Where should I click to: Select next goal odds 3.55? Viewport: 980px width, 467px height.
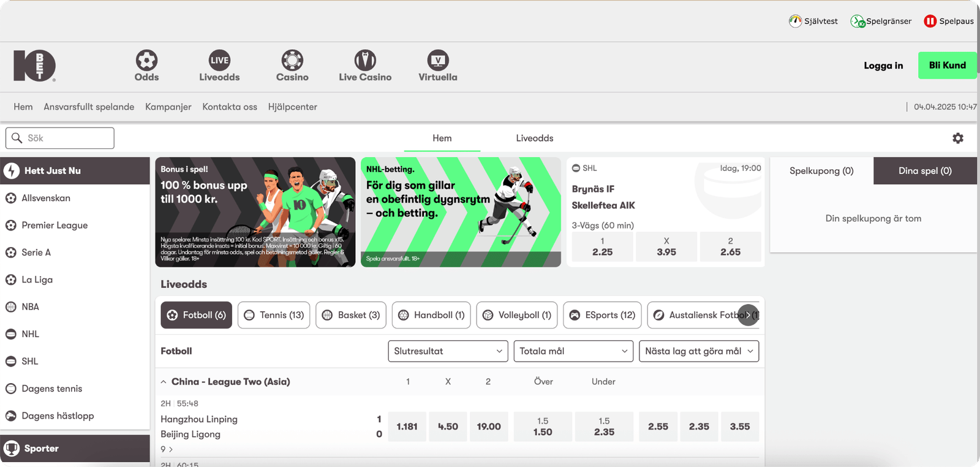pos(740,427)
